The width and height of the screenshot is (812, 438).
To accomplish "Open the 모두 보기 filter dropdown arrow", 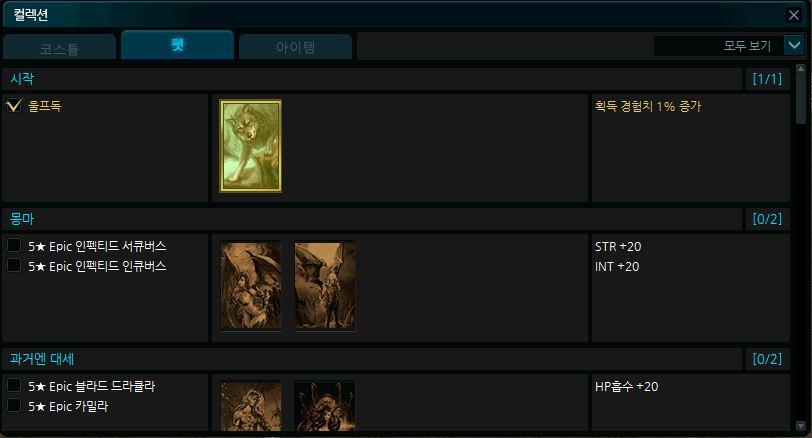I will click(794, 46).
